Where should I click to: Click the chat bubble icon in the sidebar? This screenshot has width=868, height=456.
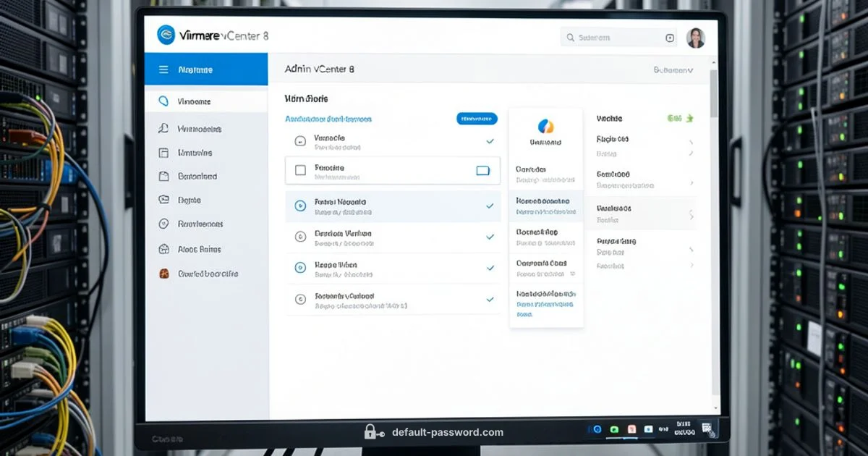pos(164,200)
